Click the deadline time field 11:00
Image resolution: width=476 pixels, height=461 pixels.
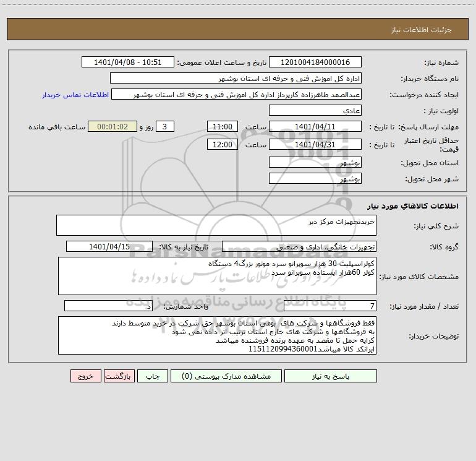(x=222, y=126)
